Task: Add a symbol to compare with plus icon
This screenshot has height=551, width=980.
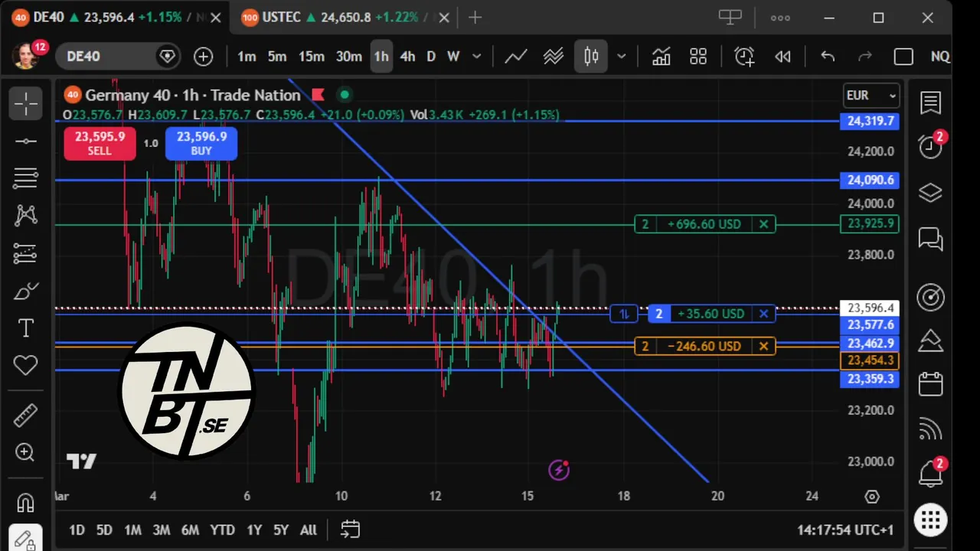Action: point(203,56)
